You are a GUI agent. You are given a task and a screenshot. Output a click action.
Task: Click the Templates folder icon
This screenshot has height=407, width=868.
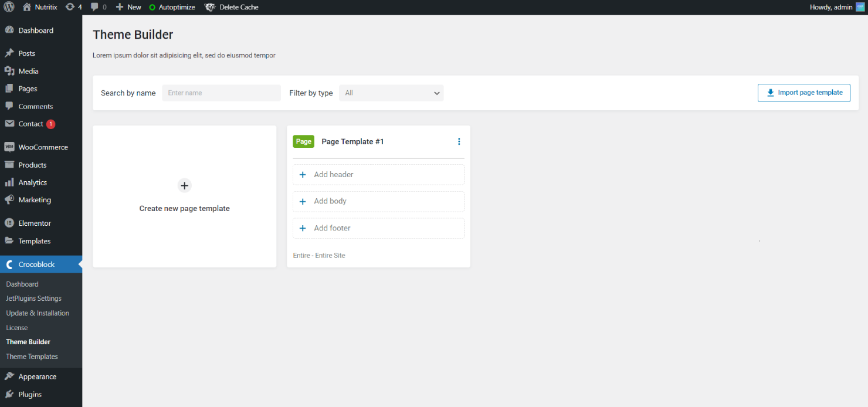[9, 241]
